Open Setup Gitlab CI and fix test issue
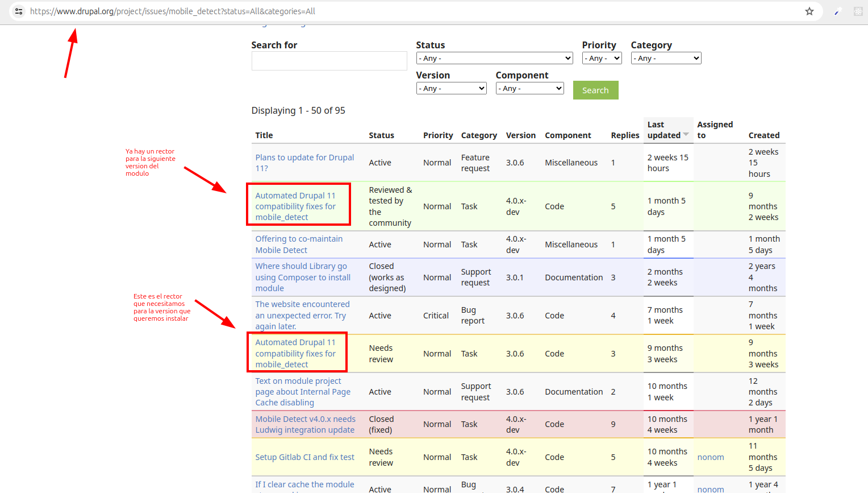This screenshot has height=493, width=868. (304, 457)
